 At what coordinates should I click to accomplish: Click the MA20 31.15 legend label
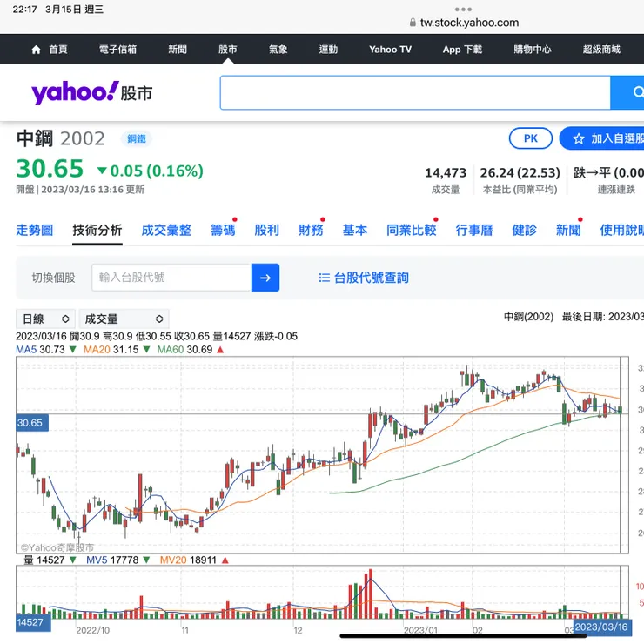[x=111, y=350]
